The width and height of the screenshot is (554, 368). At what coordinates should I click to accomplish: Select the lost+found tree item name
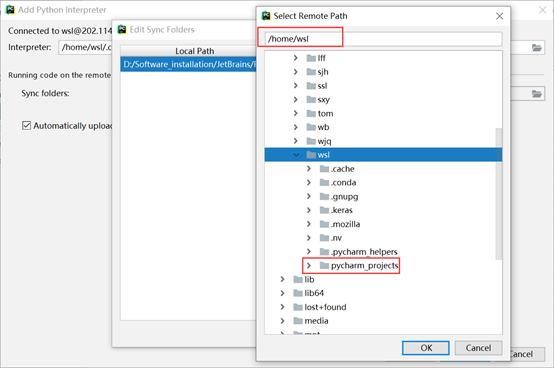pyautogui.click(x=325, y=307)
